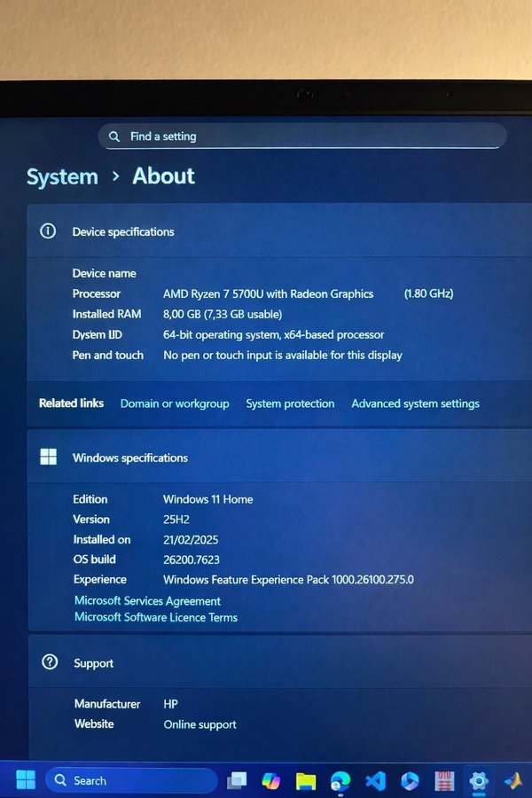Launch Copilot from the taskbar

271,780
